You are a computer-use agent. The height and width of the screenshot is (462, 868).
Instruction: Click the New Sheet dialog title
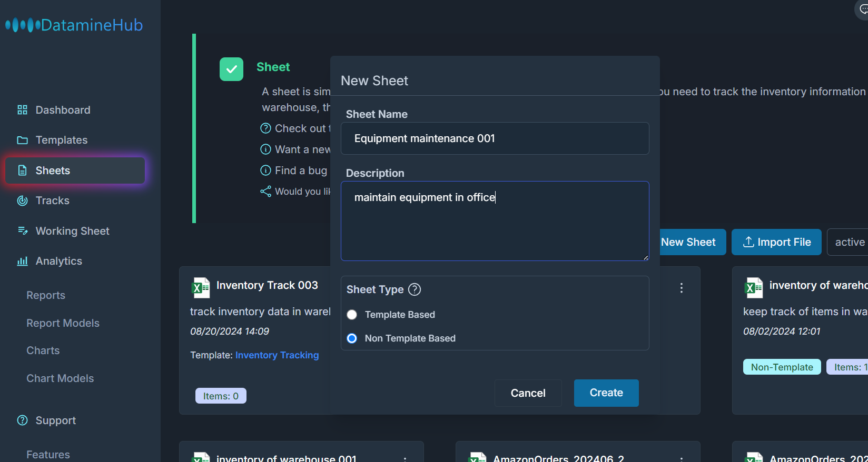[x=374, y=81]
